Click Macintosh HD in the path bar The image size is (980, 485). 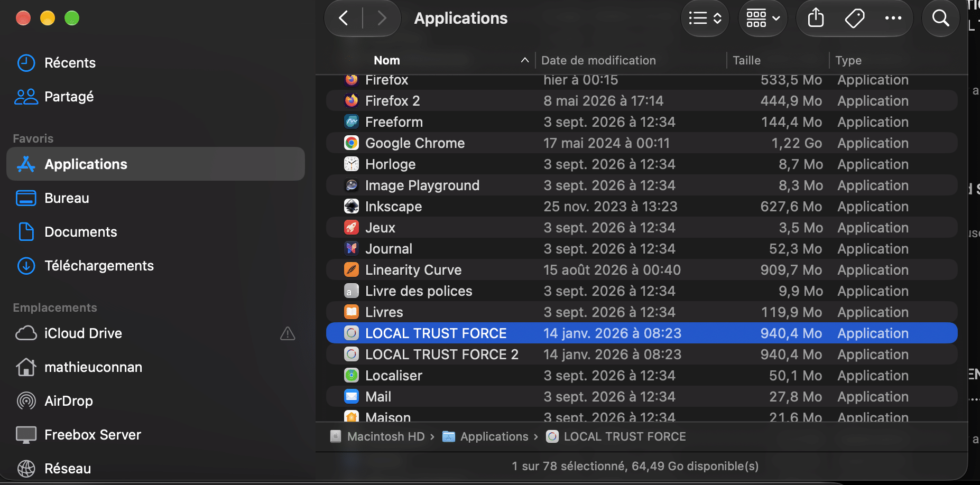pos(377,436)
